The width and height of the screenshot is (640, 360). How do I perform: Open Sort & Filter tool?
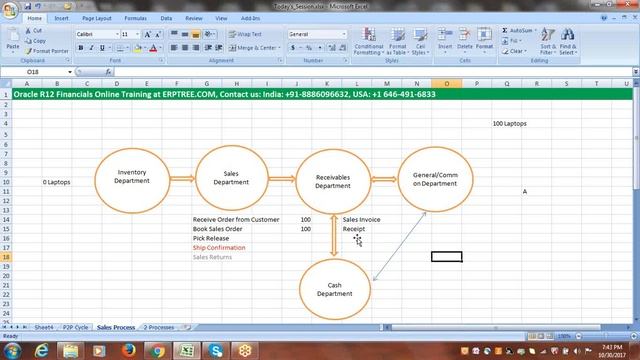click(x=548, y=41)
